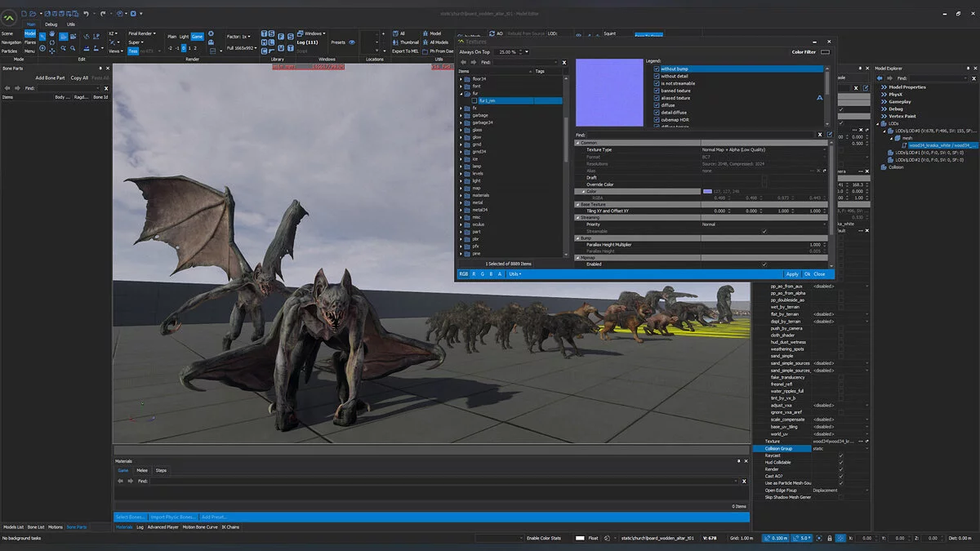Open the Texture Type dropdown
980x551 pixels.
coord(825,150)
